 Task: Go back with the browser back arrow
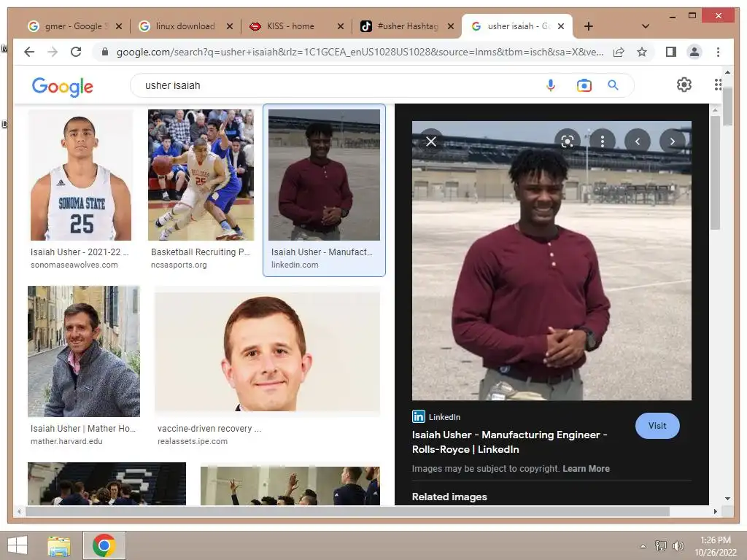point(29,52)
